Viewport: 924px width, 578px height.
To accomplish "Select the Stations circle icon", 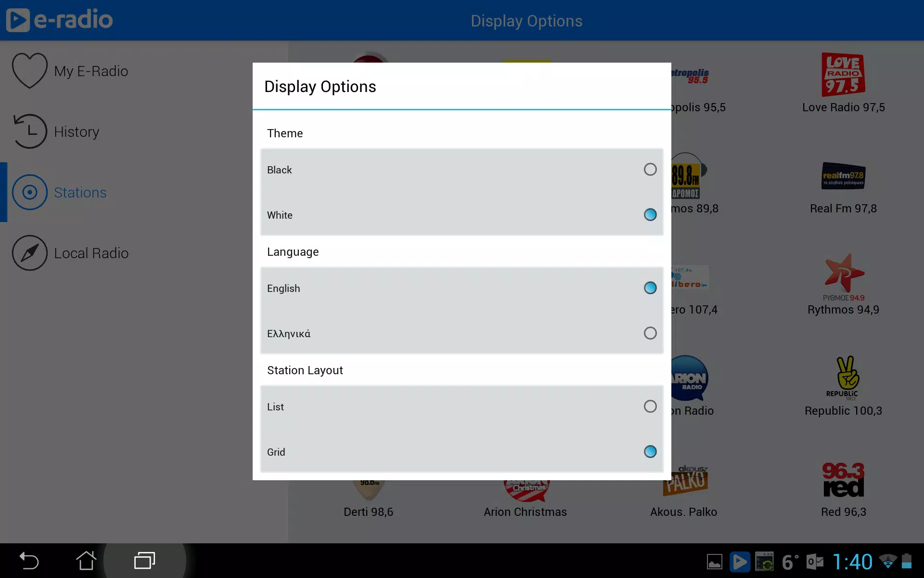I will [29, 192].
